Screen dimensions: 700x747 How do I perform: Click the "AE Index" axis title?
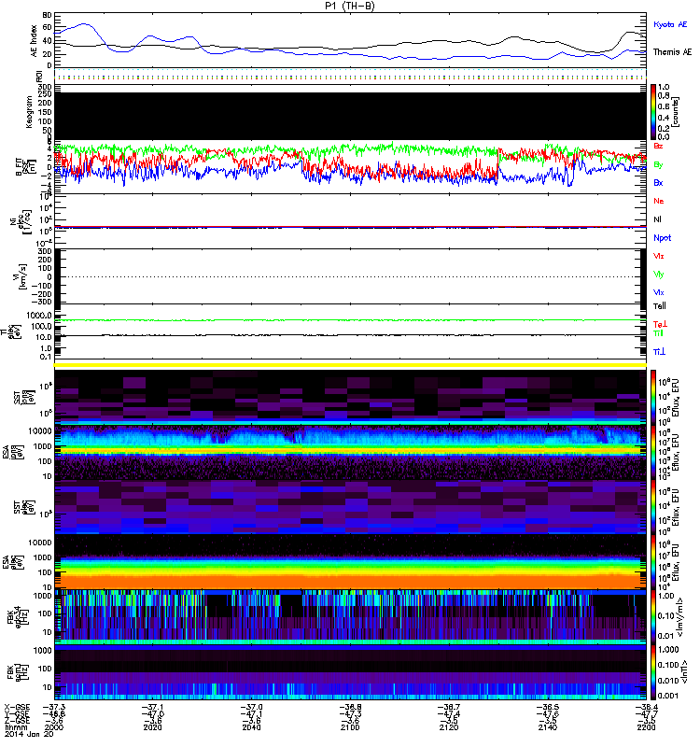click(34, 41)
